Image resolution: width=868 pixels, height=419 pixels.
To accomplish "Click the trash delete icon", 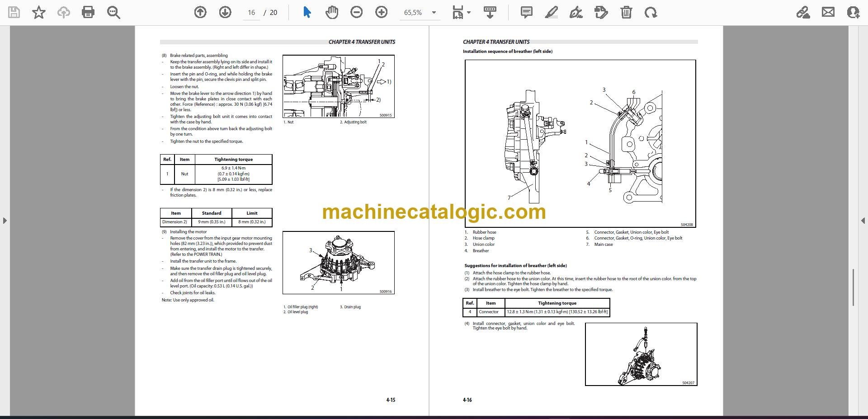I will pyautogui.click(x=626, y=12).
